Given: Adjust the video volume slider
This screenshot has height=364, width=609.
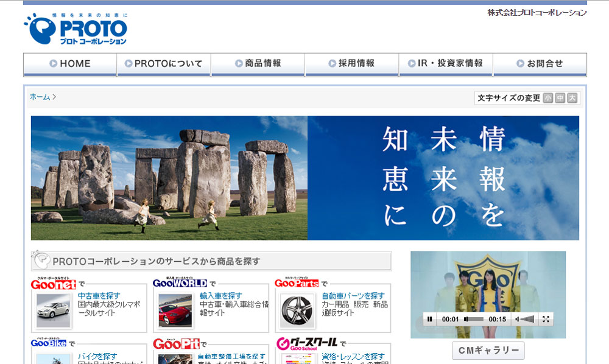Looking at the screenshot, I should coord(527,320).
